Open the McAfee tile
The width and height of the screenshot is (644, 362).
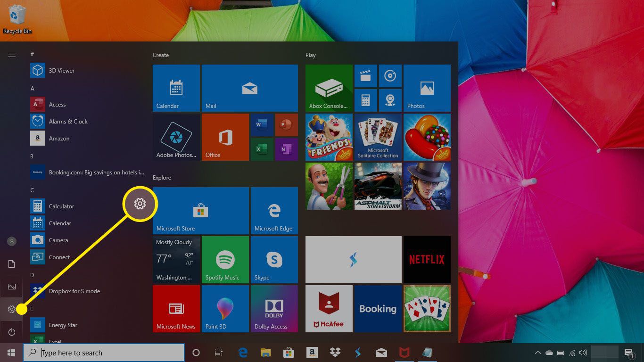(x=329, y=308)
